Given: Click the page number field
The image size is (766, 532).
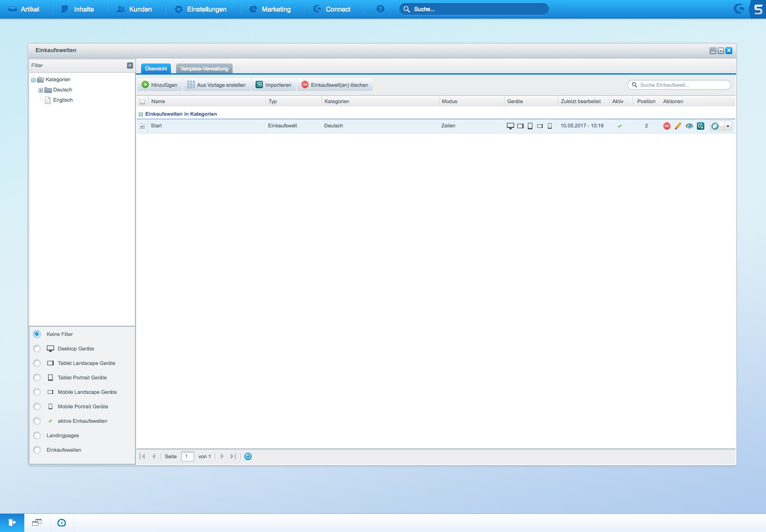Looking at the screenshot, I should (188, 456).
